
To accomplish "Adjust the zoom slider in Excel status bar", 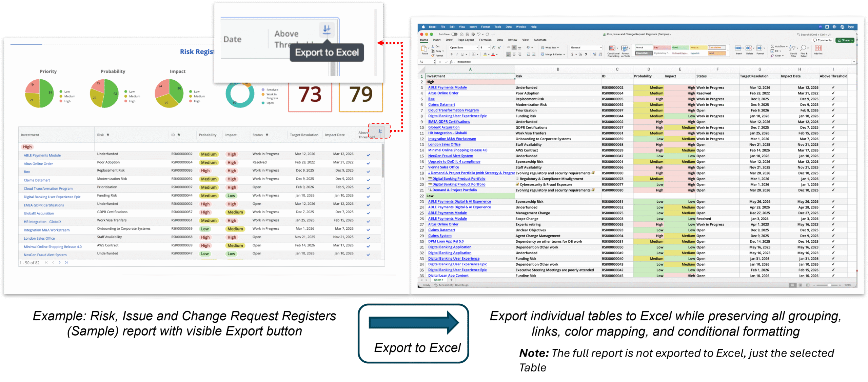I will tap(829, 285).
